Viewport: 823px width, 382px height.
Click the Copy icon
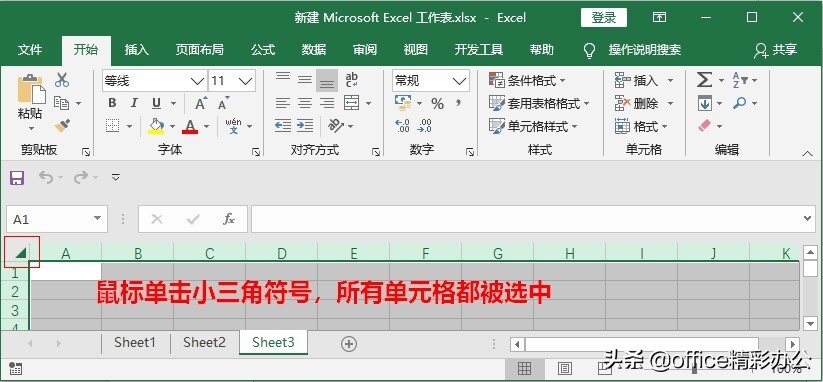pos(62,103)
